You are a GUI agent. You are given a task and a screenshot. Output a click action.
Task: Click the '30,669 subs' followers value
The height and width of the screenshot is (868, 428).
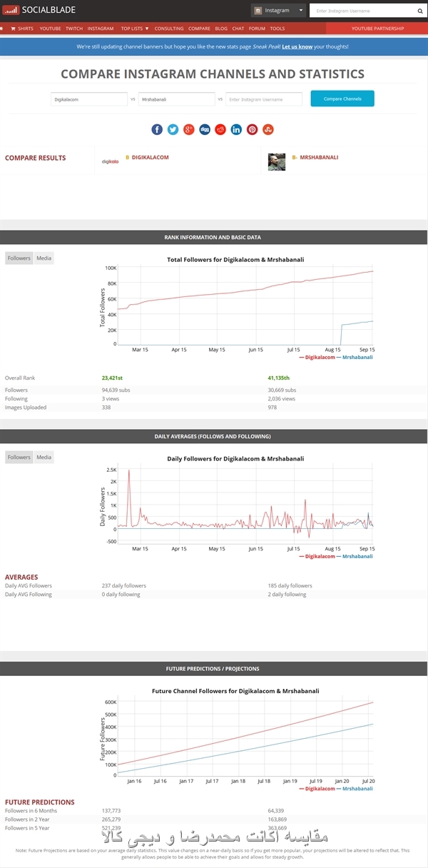(x=282, y=390)
